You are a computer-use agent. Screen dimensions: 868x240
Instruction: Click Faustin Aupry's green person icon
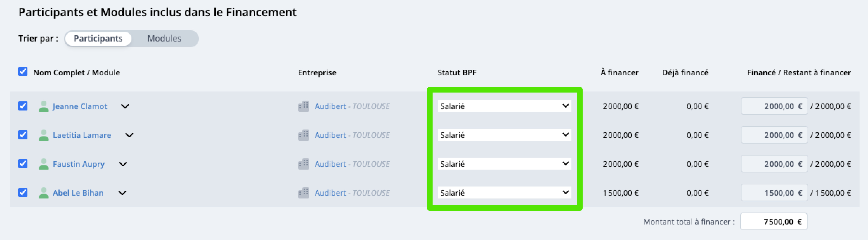44,164
